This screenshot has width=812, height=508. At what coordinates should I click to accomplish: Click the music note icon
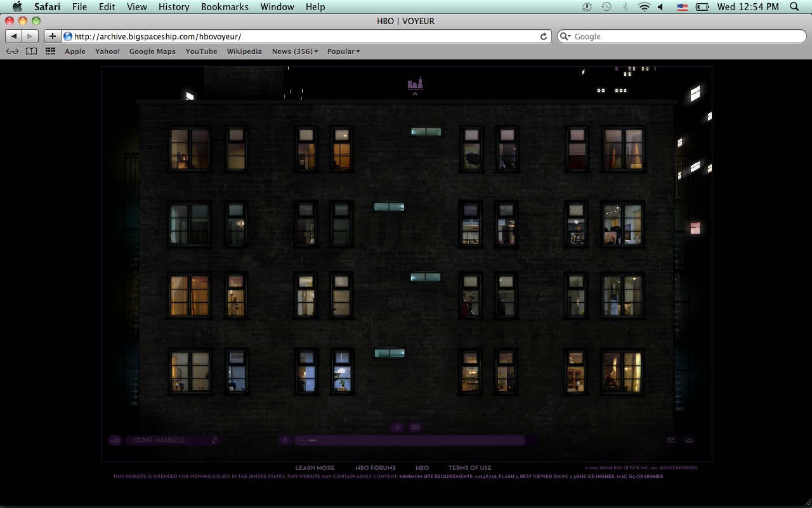tap(214, 440)
